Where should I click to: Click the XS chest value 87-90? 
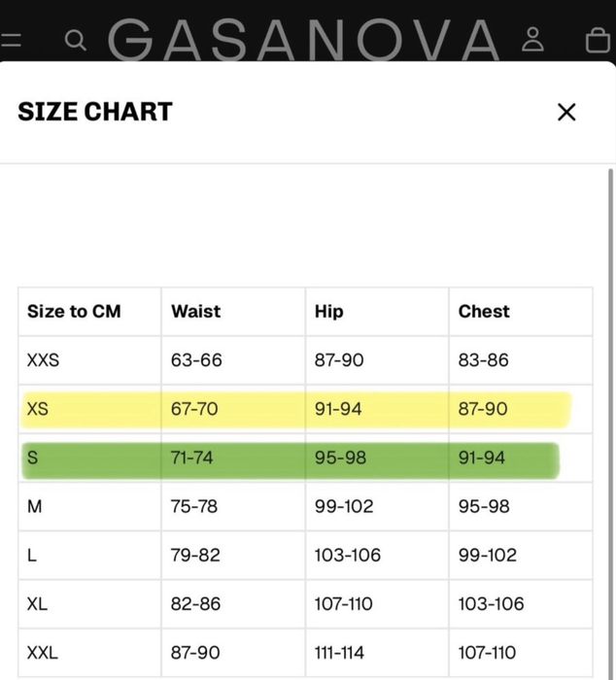click(483, 409)
